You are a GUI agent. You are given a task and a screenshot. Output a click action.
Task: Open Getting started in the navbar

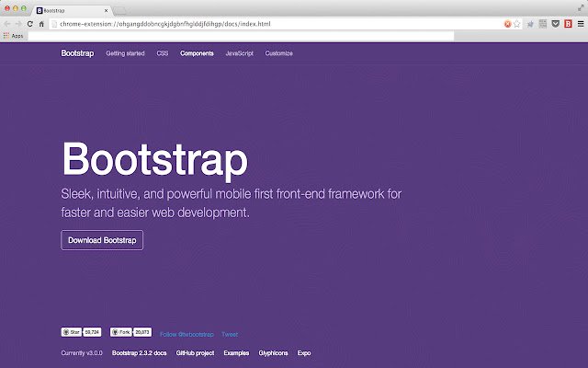[125, 53]
